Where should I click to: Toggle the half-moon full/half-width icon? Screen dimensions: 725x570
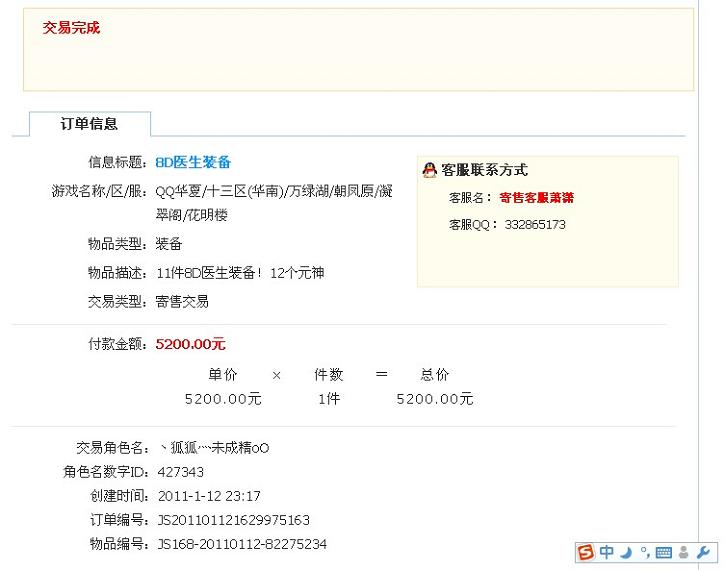coord(627,552)
